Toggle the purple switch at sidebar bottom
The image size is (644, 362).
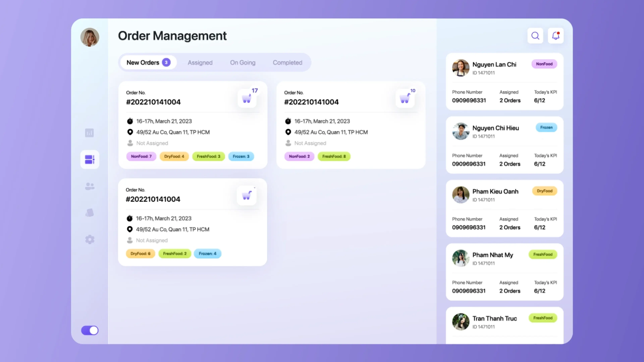[90, 330]
